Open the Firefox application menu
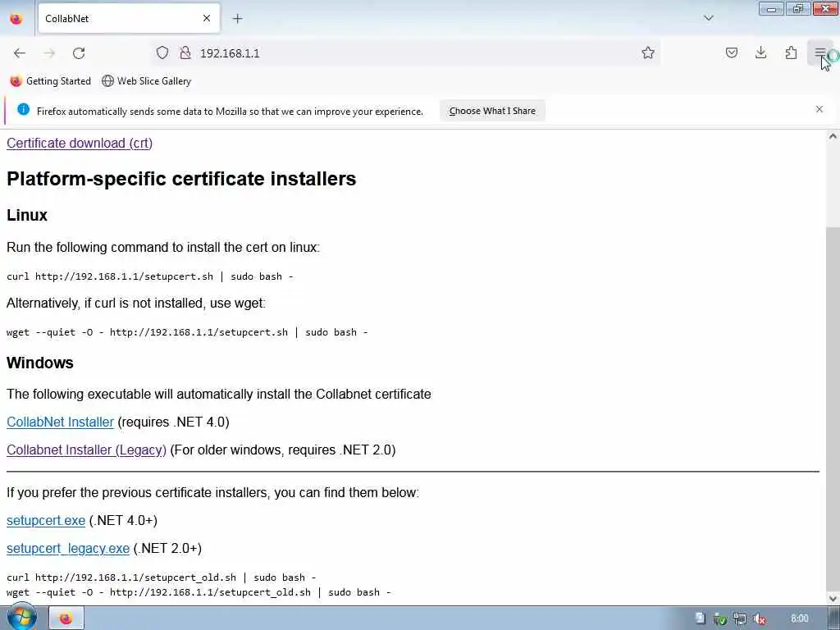 [x=819, y=52]
